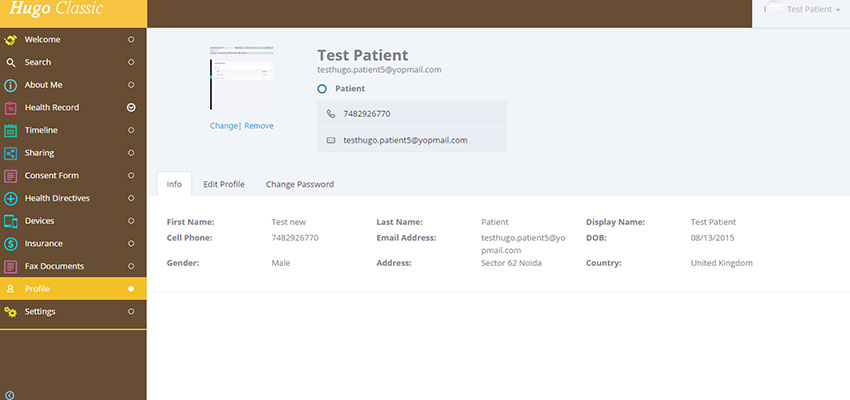Image resolution: width=850 pixels, height=400 pixels.
Task: Click the Consent Form document icon
Action: click(x=10, y=176)
